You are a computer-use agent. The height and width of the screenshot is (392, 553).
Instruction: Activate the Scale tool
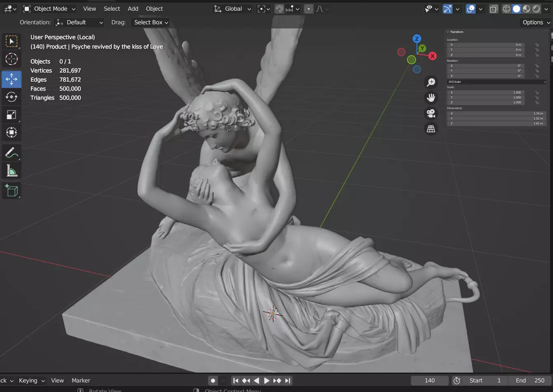pyautogui.click(x=12, y=115)
